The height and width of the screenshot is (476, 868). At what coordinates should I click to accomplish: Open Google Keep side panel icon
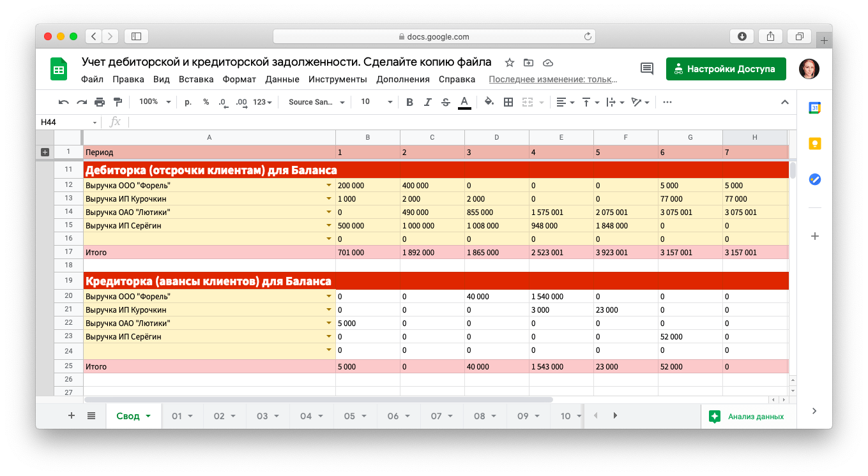814,144
